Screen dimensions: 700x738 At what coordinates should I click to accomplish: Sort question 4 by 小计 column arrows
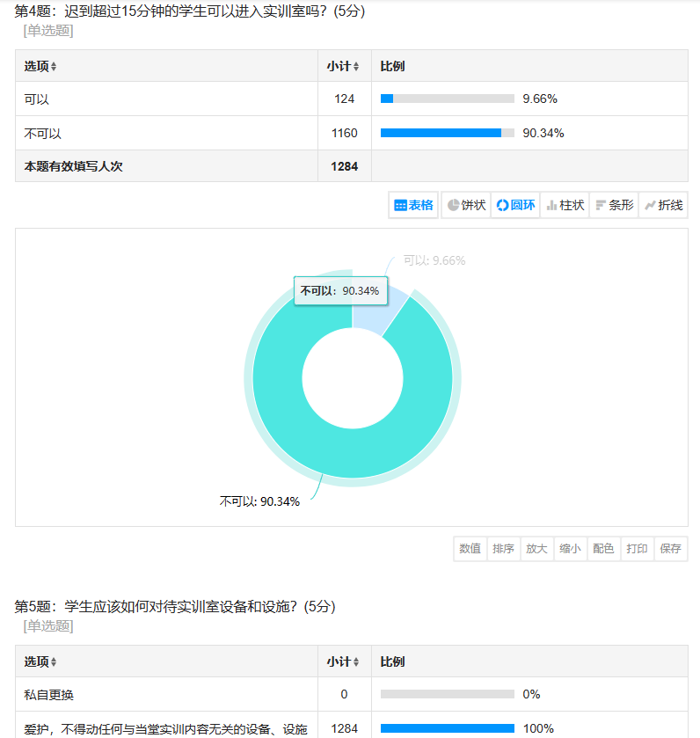[x=356, y=67]
